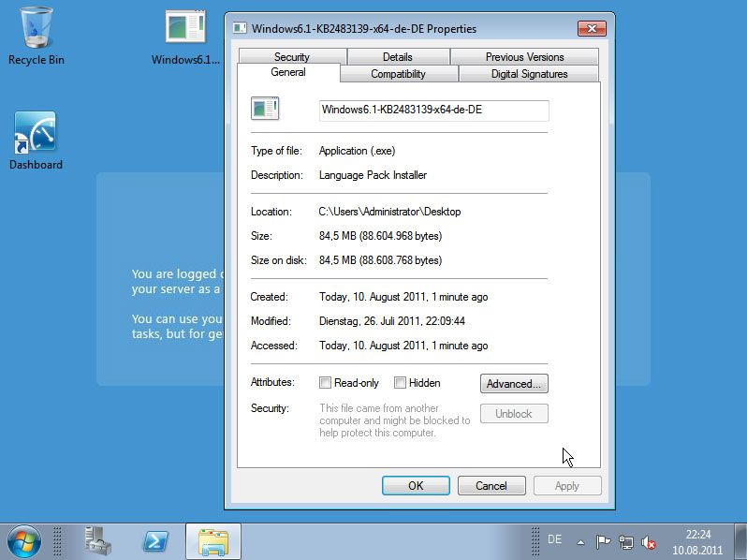
Task: Click the muted speaker tray icon
Action: (x=649, y=542)
